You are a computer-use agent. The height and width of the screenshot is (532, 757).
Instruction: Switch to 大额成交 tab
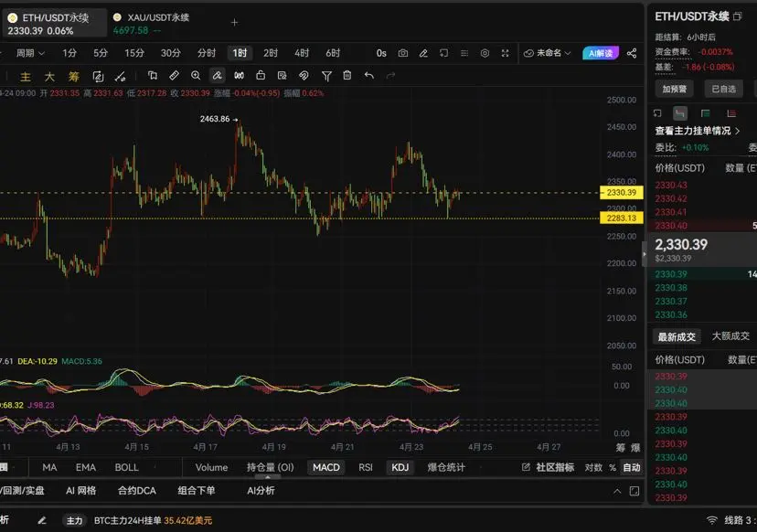point(730,336)
